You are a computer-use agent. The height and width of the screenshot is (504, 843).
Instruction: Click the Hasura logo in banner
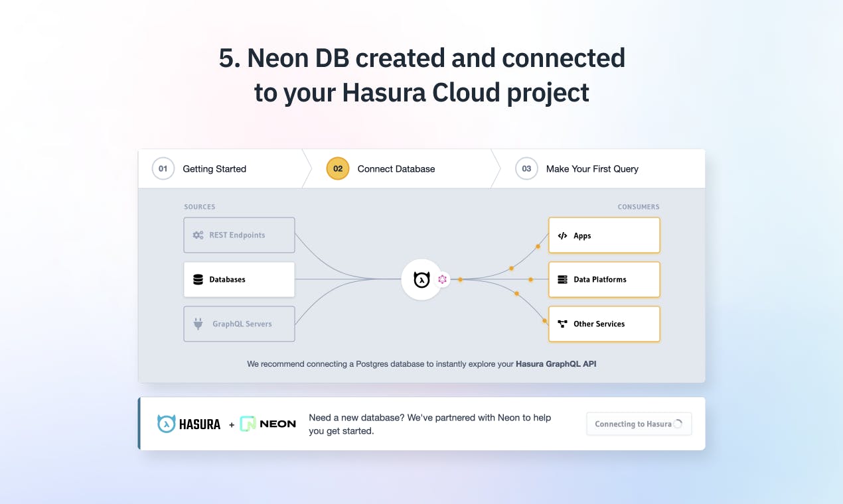(x=189, y=424)
